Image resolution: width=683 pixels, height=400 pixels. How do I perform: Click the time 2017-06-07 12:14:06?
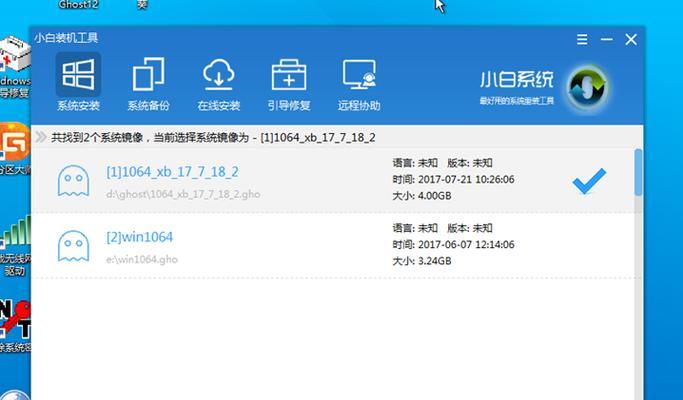click(466, 244)
